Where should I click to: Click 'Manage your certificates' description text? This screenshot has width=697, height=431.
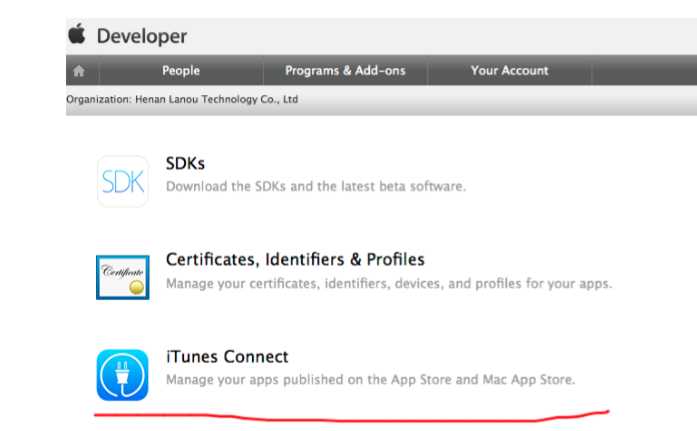(389, 283)
